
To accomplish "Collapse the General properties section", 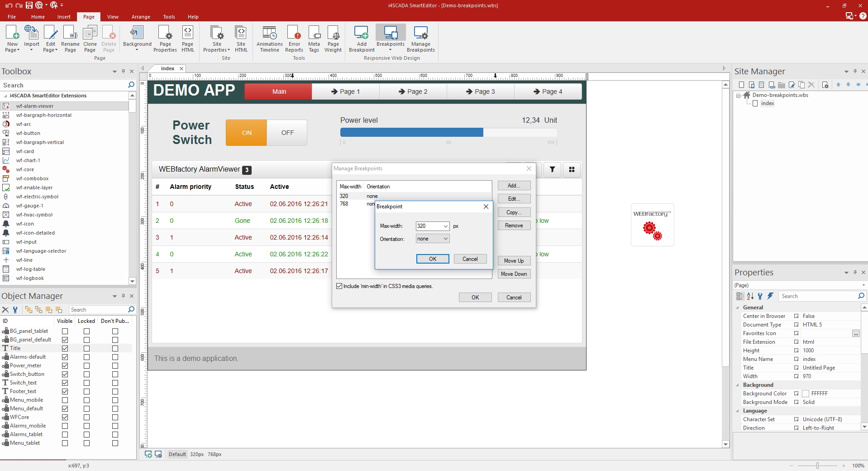I will (738, 308).
